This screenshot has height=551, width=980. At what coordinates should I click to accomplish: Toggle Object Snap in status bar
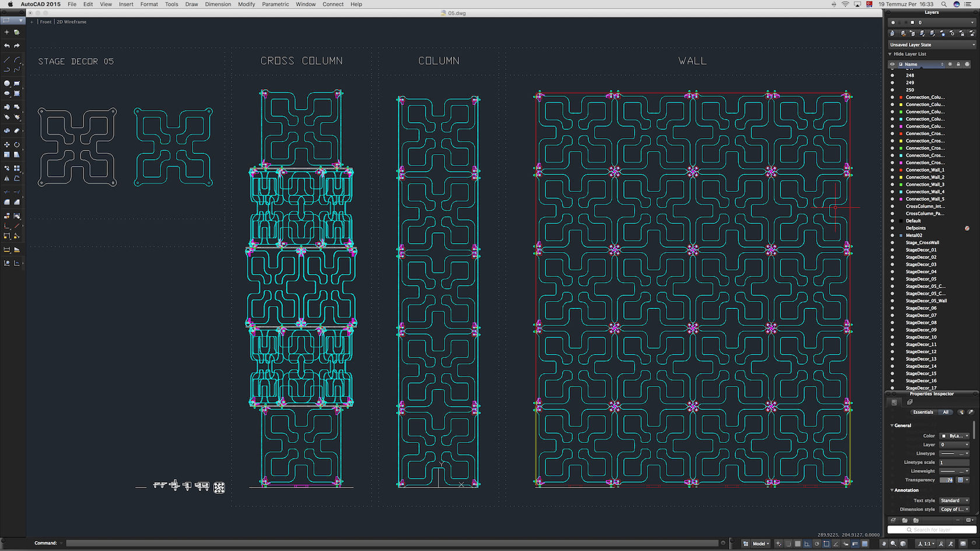(827, 543)
